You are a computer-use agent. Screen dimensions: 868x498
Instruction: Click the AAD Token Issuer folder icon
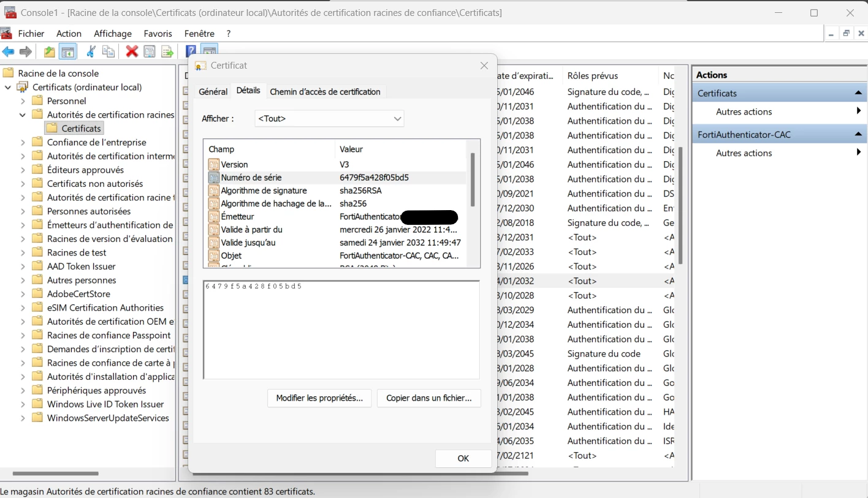(37, 266)
